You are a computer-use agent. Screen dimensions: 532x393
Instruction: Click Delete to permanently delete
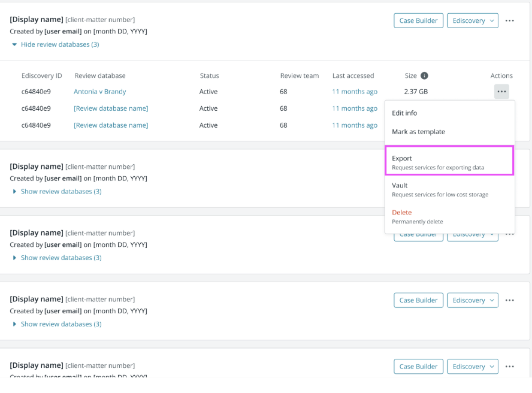[402, 212]
